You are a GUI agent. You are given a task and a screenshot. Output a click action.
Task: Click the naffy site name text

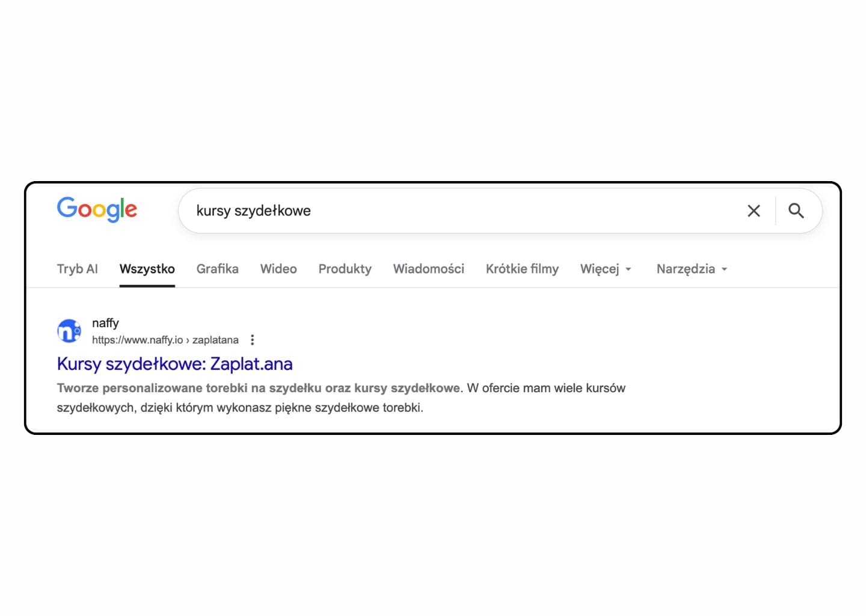click(105, 323)
